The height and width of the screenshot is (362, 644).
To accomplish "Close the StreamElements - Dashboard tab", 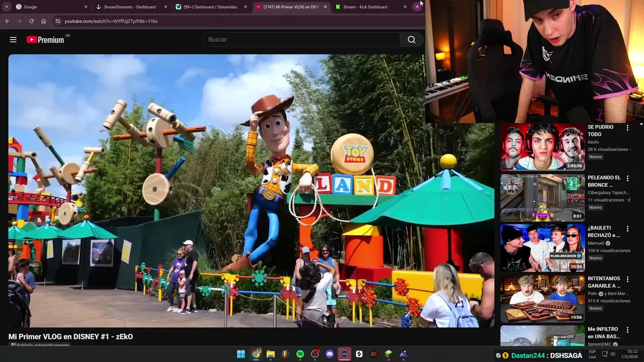I will pyautogui.click(x=166, y=7).
